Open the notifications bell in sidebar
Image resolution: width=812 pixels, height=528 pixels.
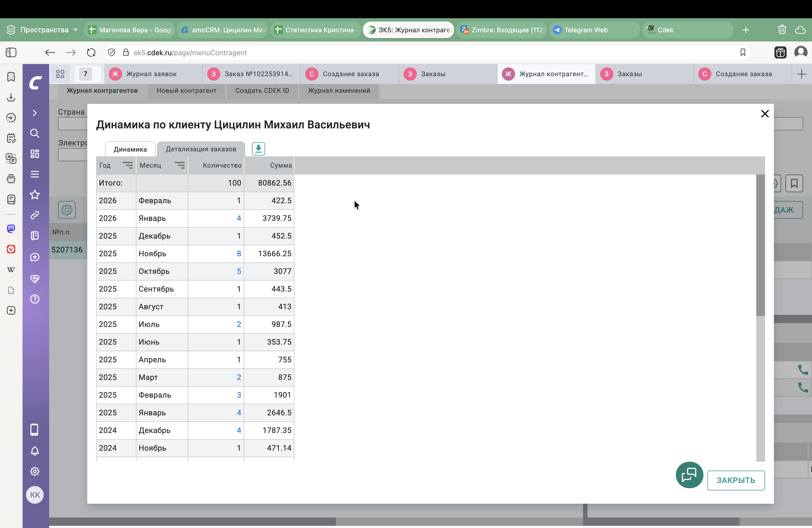pos(35,451)
